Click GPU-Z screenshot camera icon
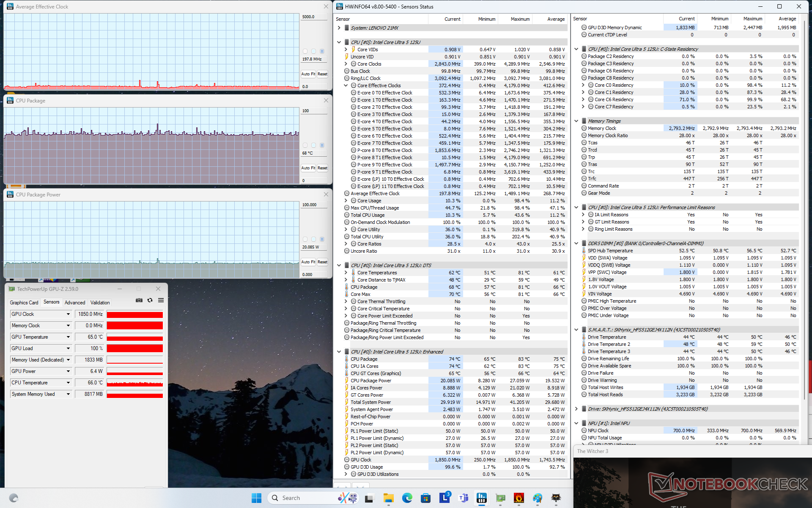Viewport: 812px width, 508px height. click(x=139, y=300)
